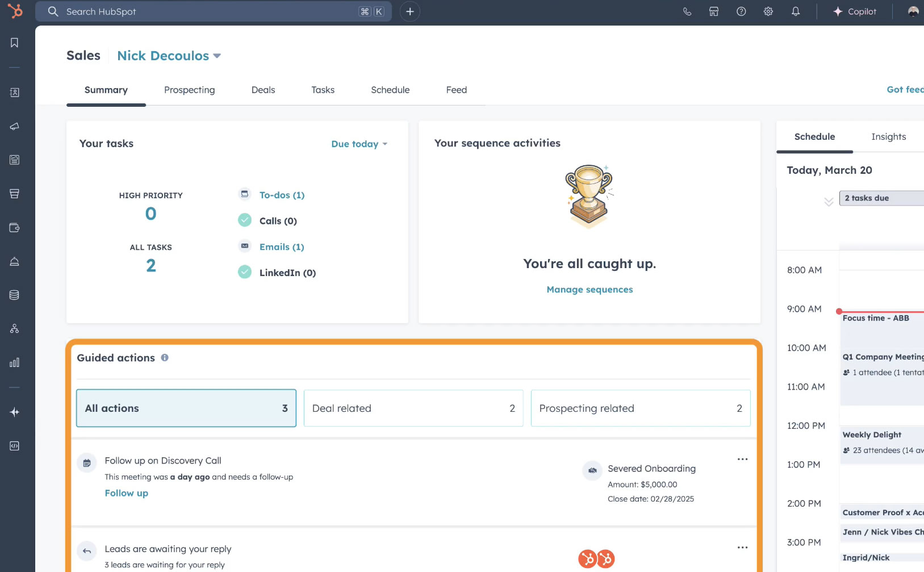Switch to the Summary tab
This screenshot has height=572, width=924.
(106, 90)
